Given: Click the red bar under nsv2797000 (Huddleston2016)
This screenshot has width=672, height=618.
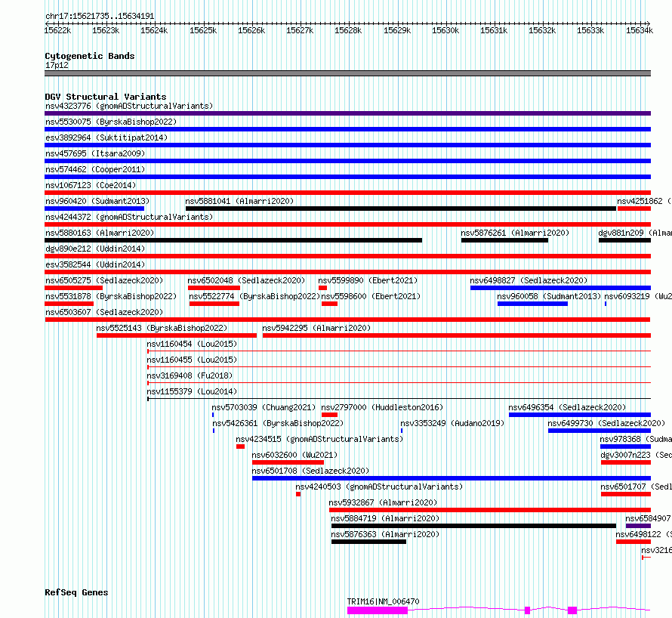Looking at the screenshot, I should coord(329,415).
